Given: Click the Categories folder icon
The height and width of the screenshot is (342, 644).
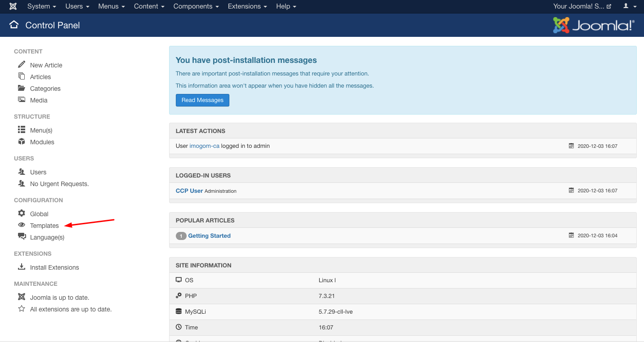Looking at the screenshot, I should [x=22, y=88].
